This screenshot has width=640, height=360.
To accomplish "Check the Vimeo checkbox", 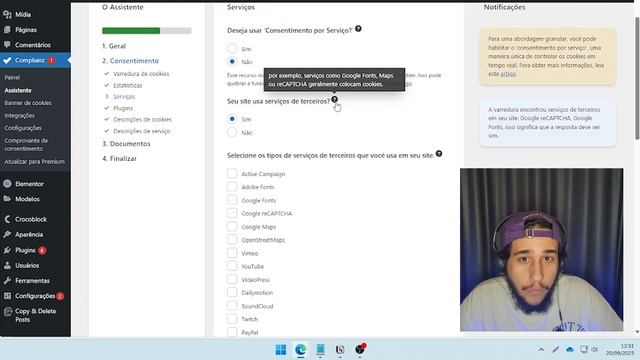I will click(232, 253).
